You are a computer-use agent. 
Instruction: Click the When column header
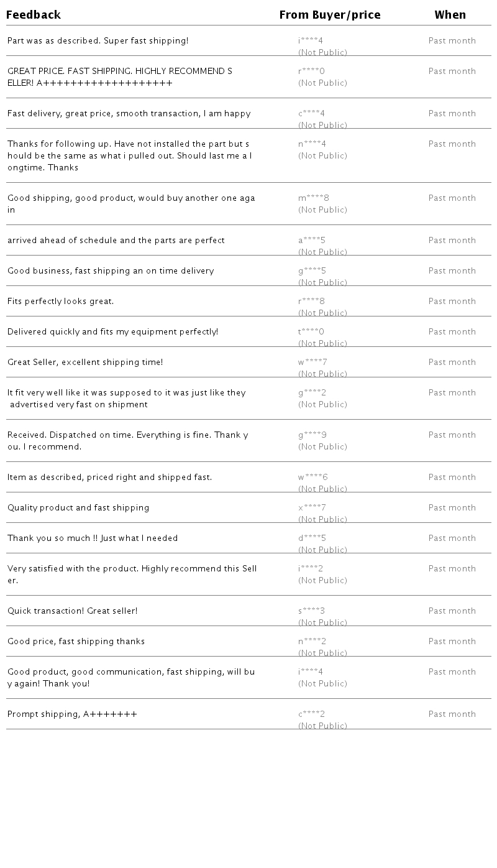click(x=450, y=15)
